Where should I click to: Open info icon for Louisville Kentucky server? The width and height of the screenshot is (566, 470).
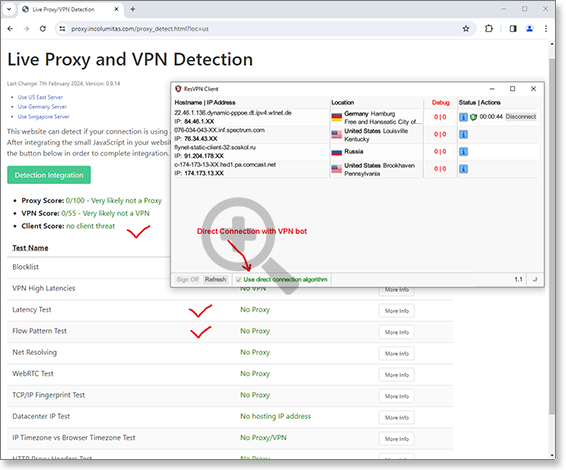[463, 134]
